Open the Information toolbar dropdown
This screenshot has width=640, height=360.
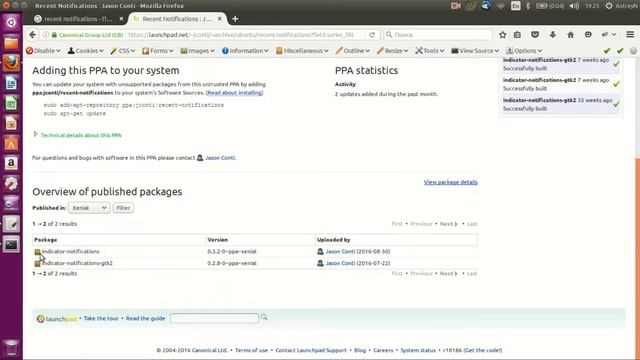click(x=245, y=51)
